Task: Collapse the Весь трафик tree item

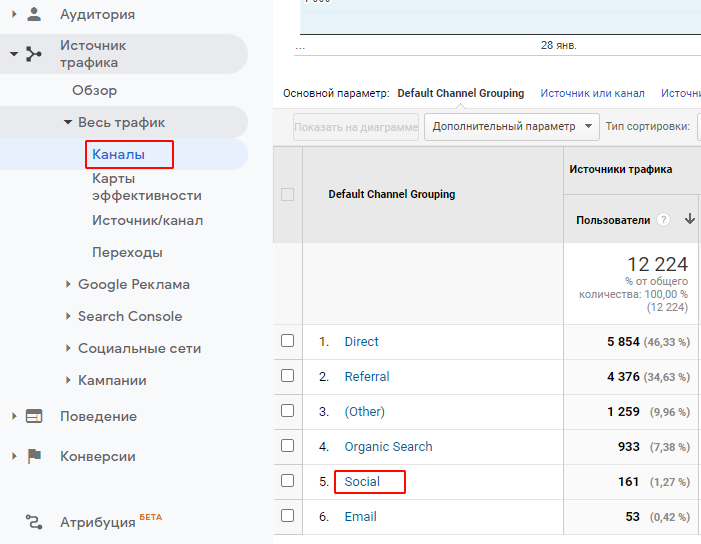Action: [68, 122]
